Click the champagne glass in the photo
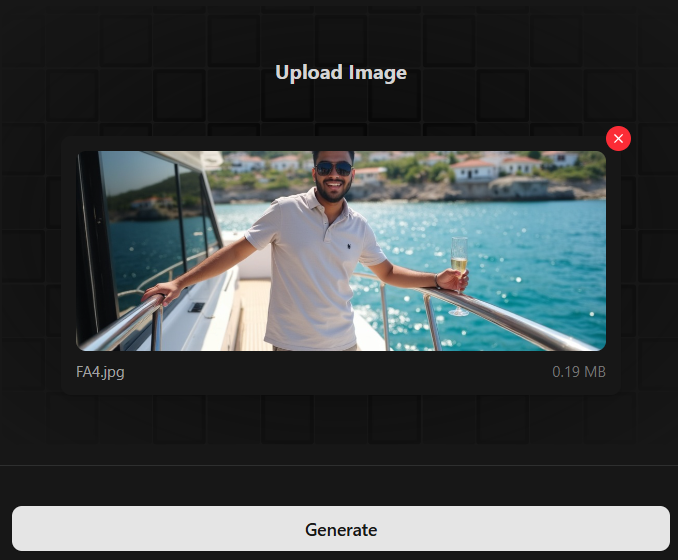 coord(459,270)
